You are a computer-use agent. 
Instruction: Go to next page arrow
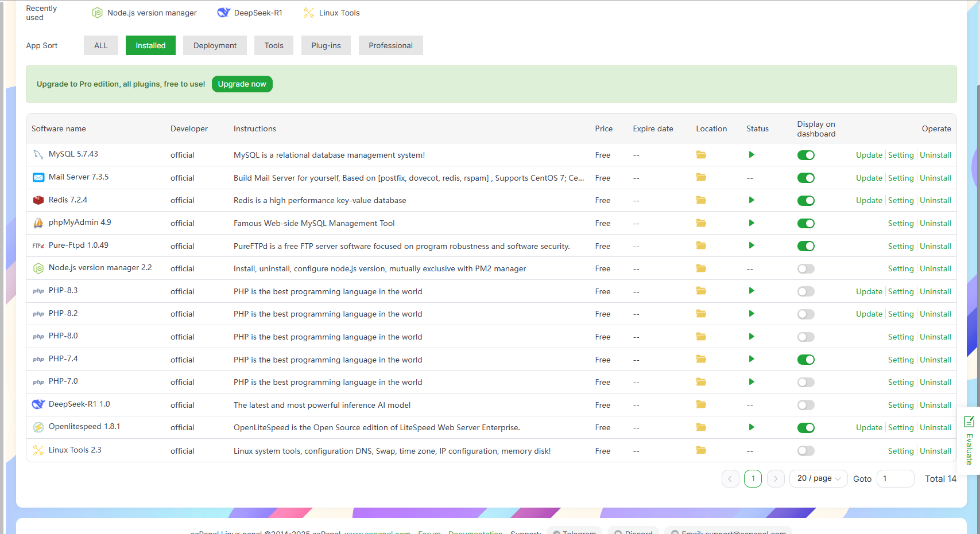click(x=775, y=478)
